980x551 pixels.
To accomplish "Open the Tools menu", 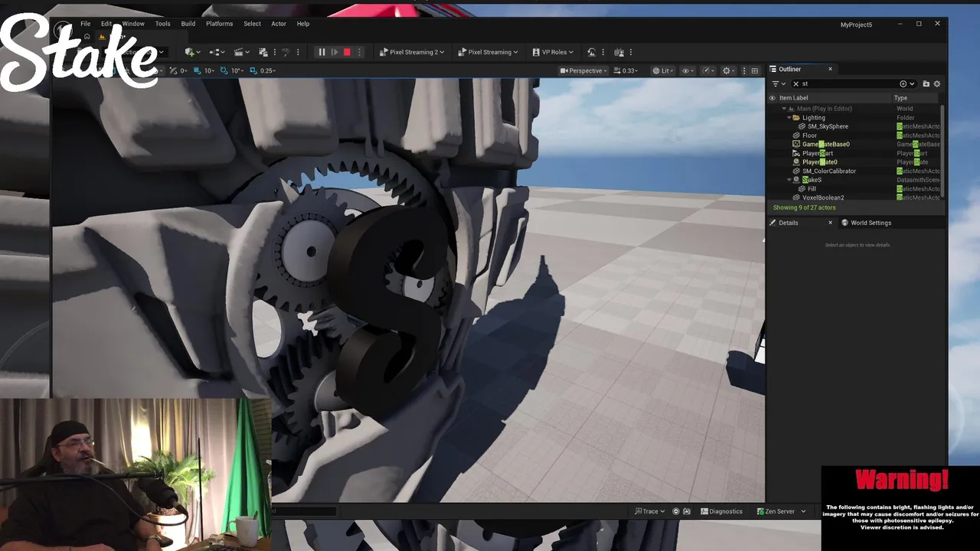I will [162, 24].
